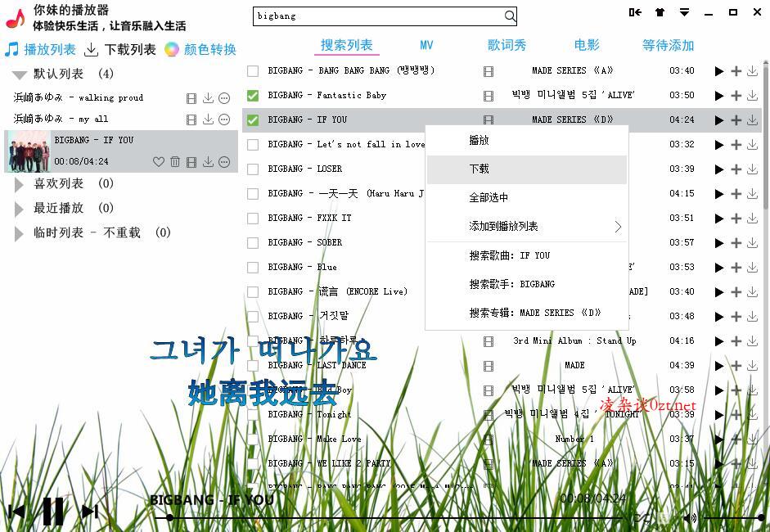
Task: Download the SOBER track
Action: [x=752, y=243]
